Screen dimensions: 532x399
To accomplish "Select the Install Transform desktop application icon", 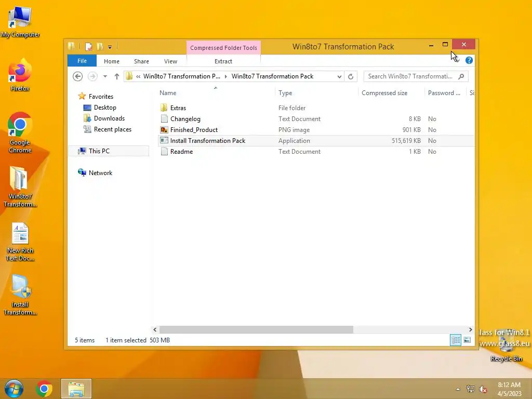I will (x=20, y=295).
